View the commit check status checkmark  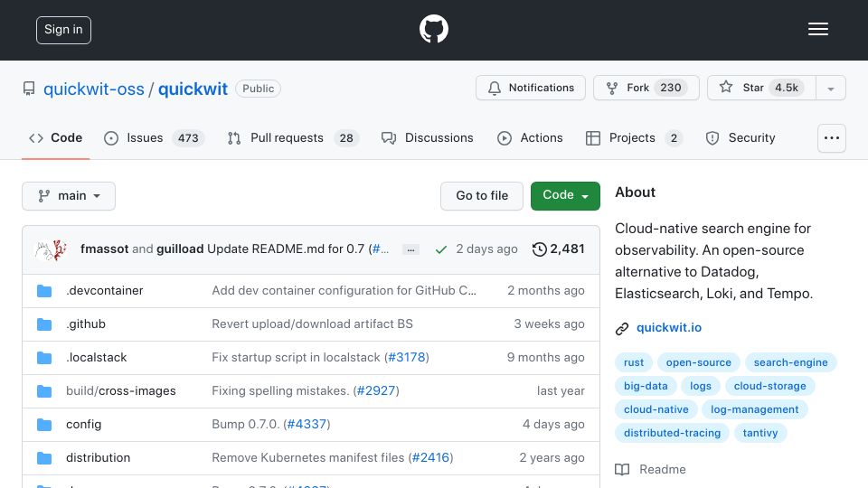click(440, 249)
